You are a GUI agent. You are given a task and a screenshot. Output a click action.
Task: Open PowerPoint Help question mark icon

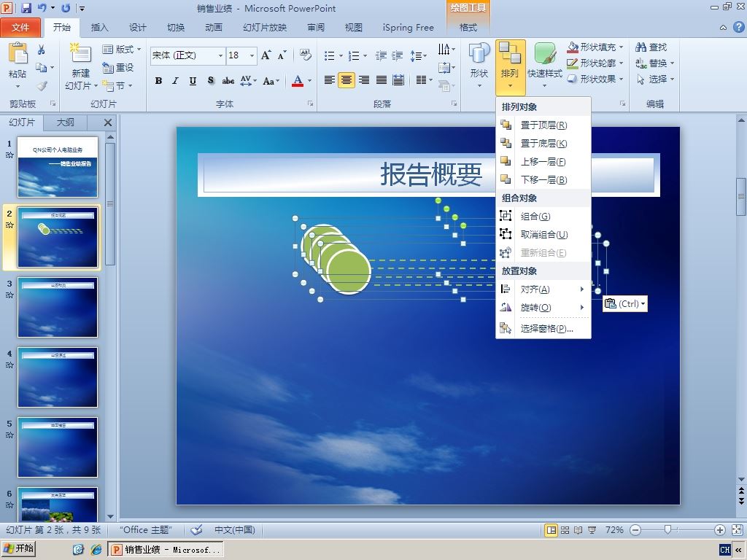coord(738,27)
